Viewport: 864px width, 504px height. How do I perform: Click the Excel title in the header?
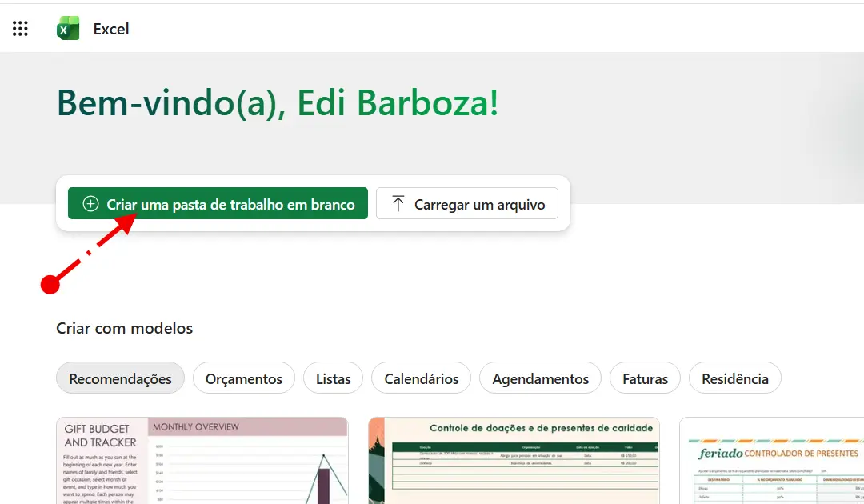[x=111, y=28]
